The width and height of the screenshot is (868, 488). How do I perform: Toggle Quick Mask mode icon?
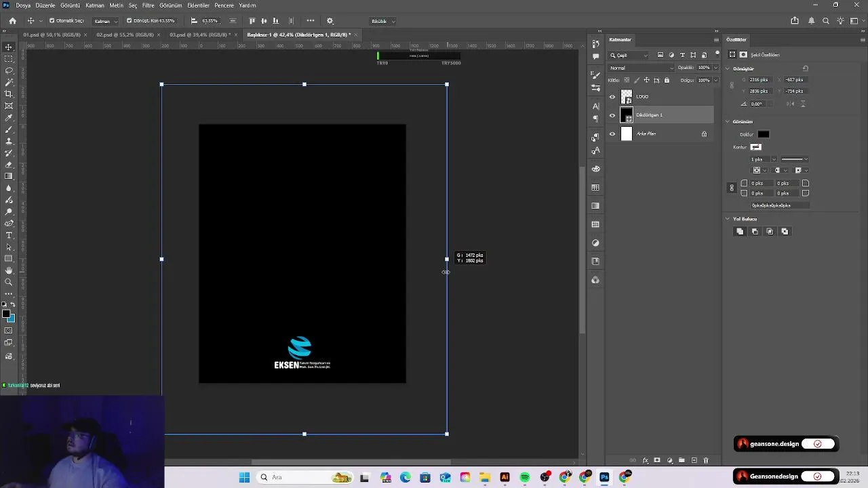pos(9,331)
